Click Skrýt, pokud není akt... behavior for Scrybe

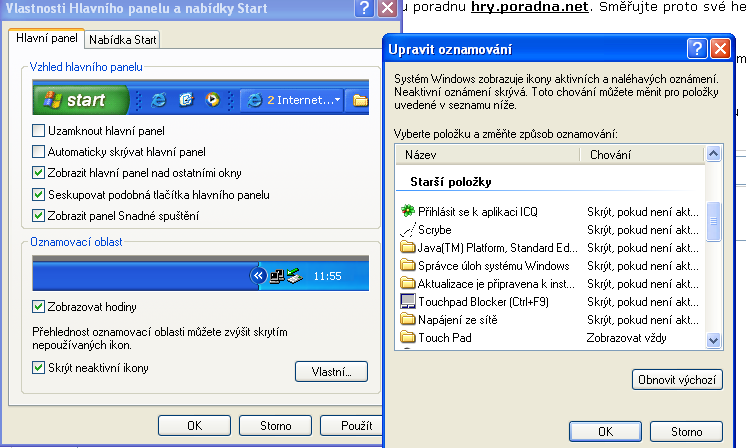643,230
